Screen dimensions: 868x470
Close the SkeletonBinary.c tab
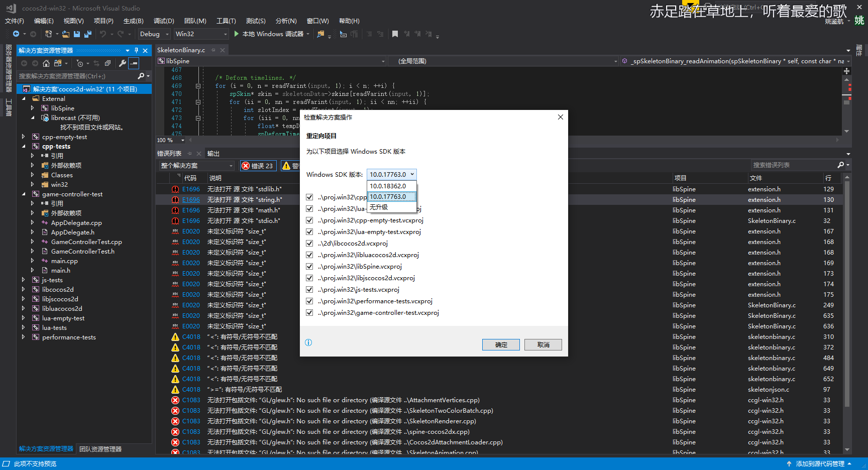point(223,50)
